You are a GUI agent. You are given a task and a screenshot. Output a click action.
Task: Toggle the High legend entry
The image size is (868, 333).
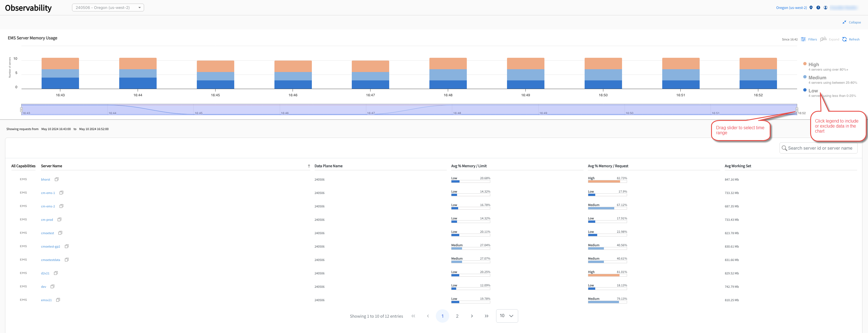(813, 64)
